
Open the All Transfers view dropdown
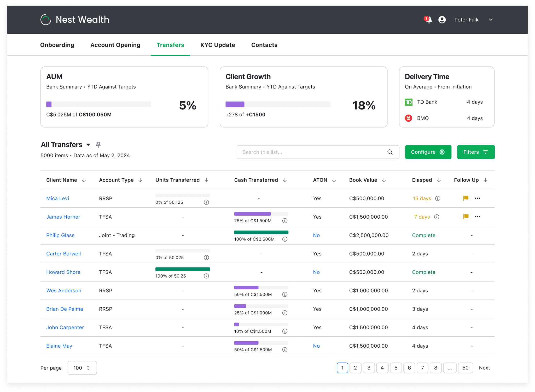pyautogui.click(x=88, y=145)
